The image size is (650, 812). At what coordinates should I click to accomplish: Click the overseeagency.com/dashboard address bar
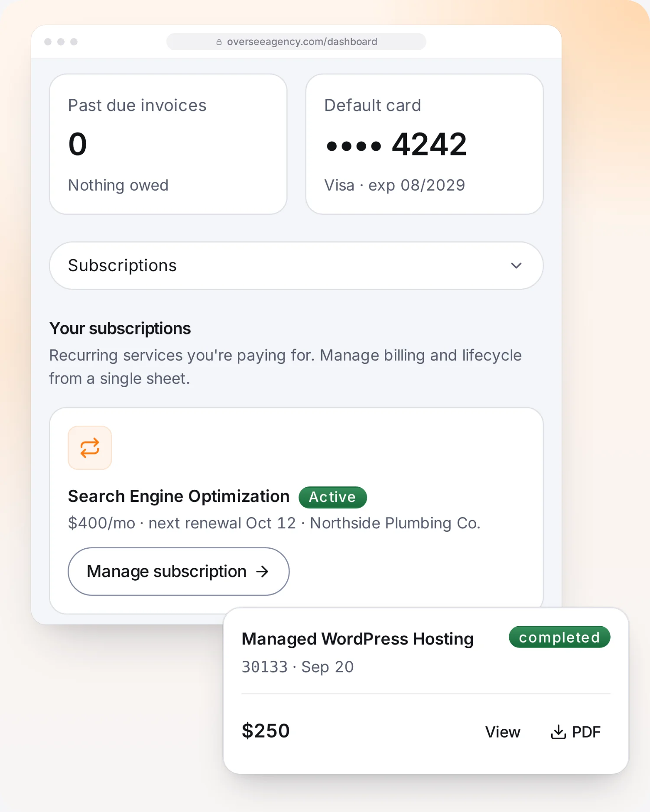[296, 42]
